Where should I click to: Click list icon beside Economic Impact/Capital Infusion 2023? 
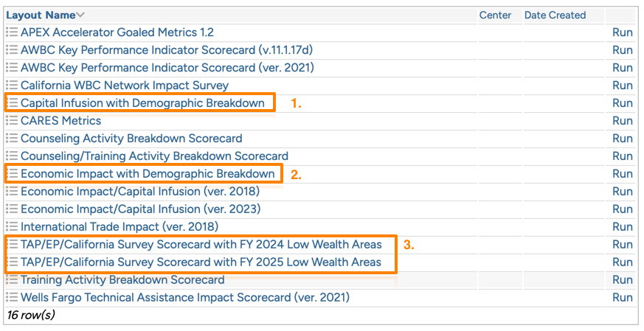(12, 209)
